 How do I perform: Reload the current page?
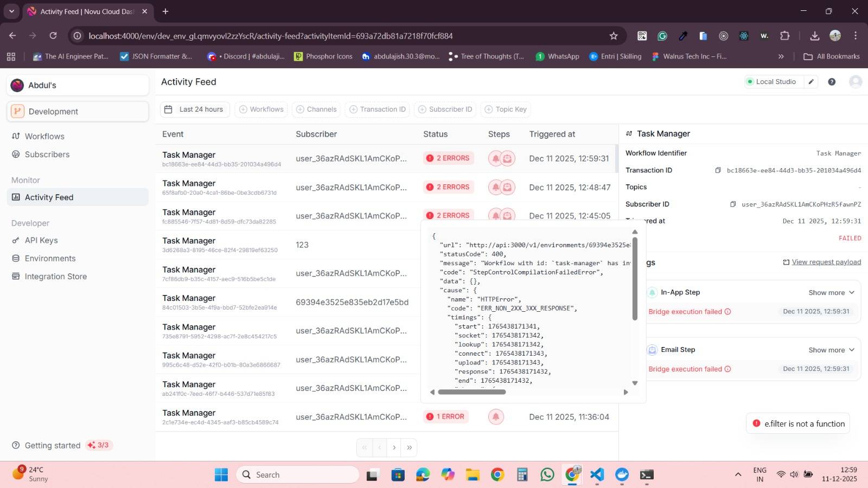[x=53, y=36]
